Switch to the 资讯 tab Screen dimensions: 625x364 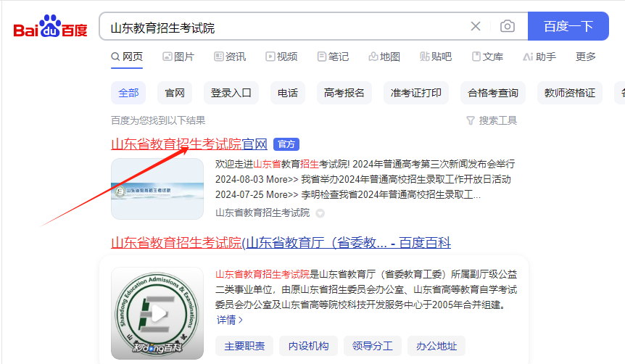[230, 57]
